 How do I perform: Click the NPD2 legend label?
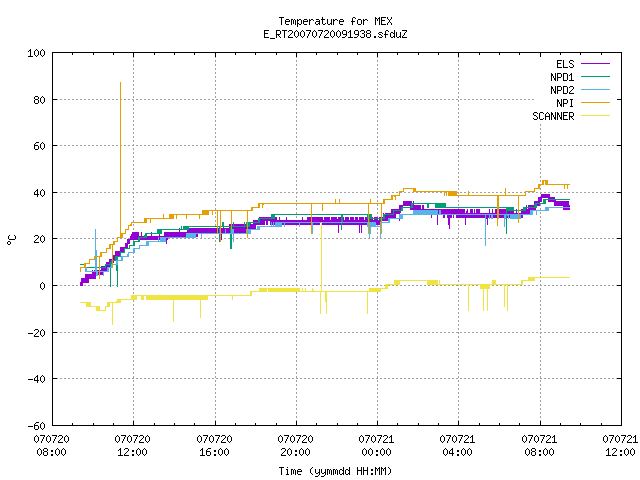coord(562,90)
